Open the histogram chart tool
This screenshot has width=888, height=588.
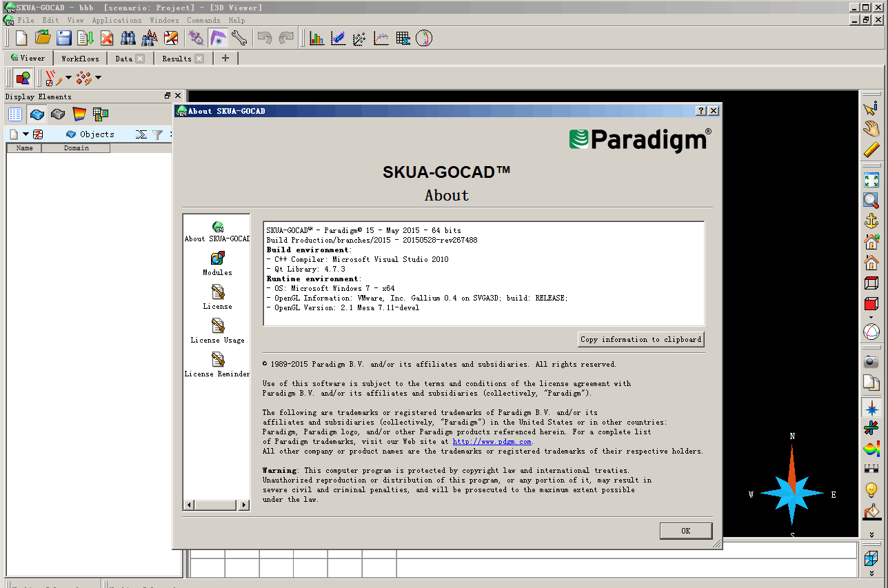point(317,38)
